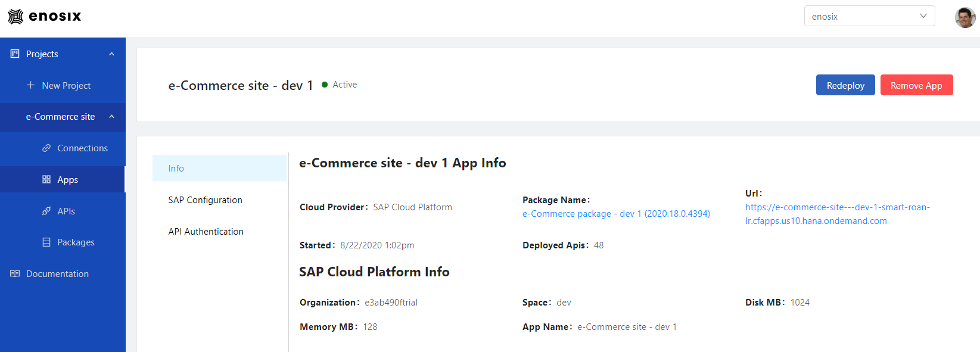The image size is (980, 352).
Task: Open Documentation in the sidebar
Action: click(63, 273)
